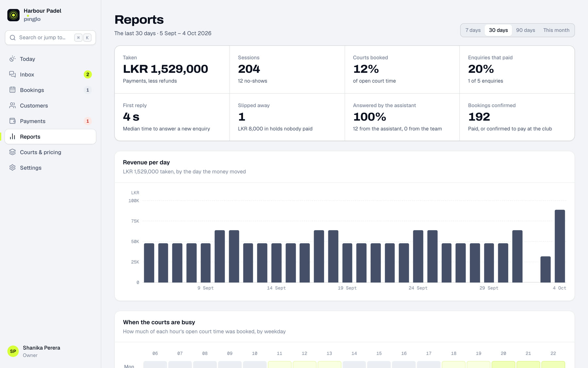Click the Slipped away card value 1
Screen dimensions: 588x368
(242, 117)
